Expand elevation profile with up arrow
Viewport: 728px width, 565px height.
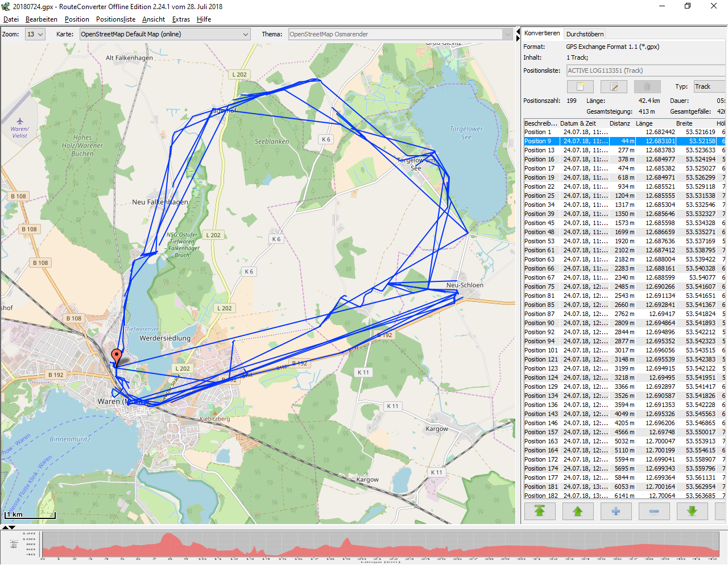5,527
